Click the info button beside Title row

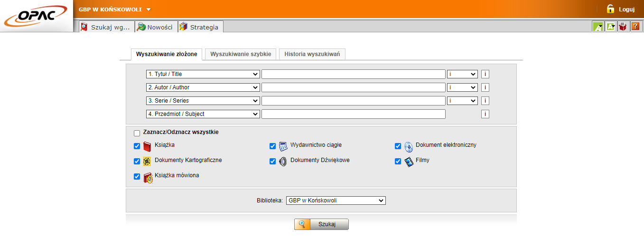(485, 74)
